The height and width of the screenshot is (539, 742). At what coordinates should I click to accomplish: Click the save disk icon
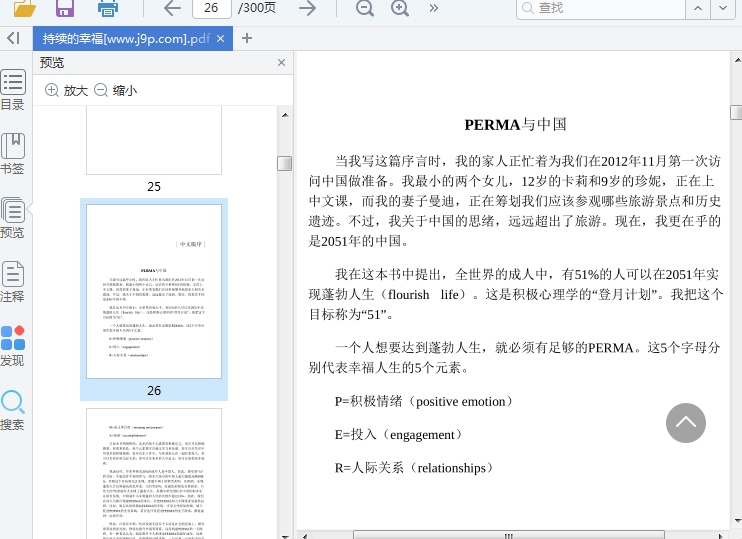[65, 9]
